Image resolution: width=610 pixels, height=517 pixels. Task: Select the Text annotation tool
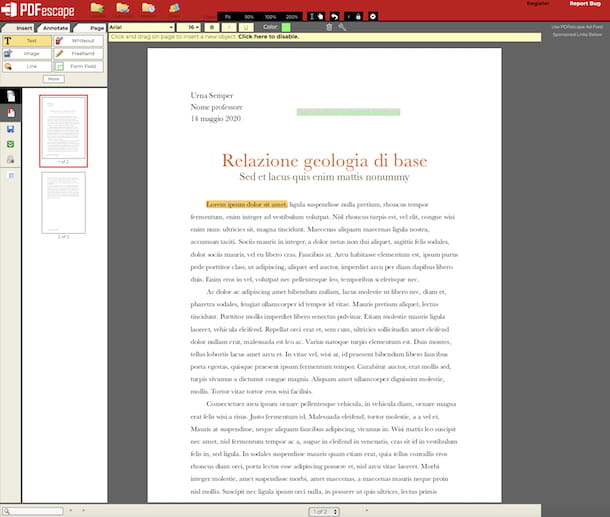click(x=27, y=41)
